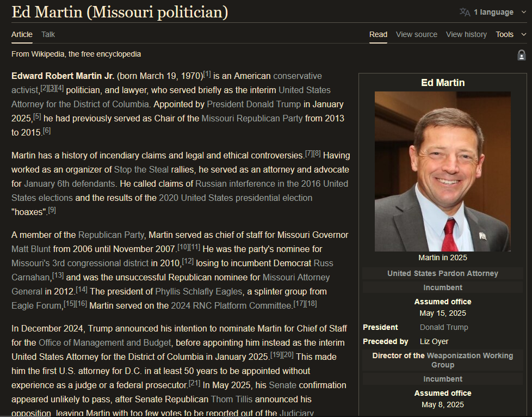The image size is (532, 417).
Task: Click the 'Senate' link
Action: pyautogui.click(x=283, y=385)
